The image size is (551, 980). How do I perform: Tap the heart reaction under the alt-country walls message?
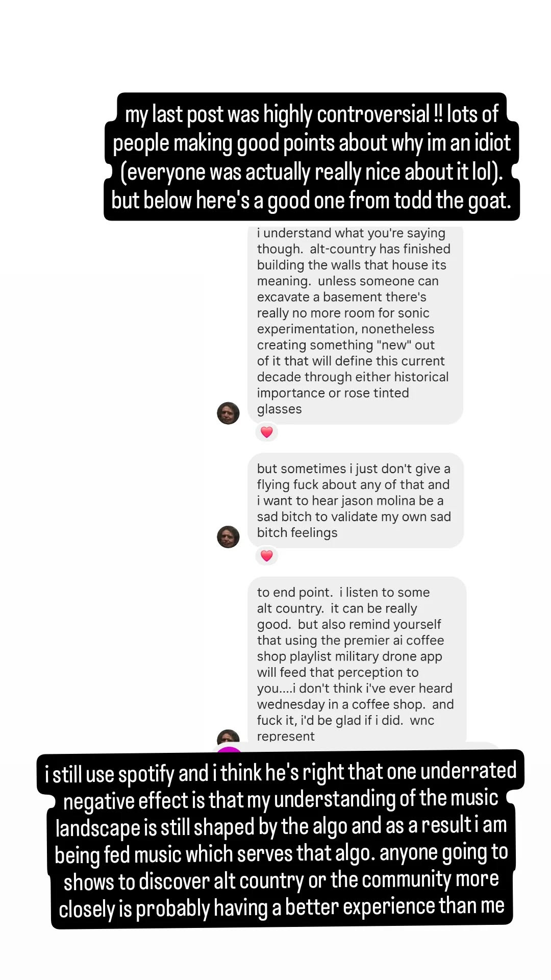tap(266, 432)
